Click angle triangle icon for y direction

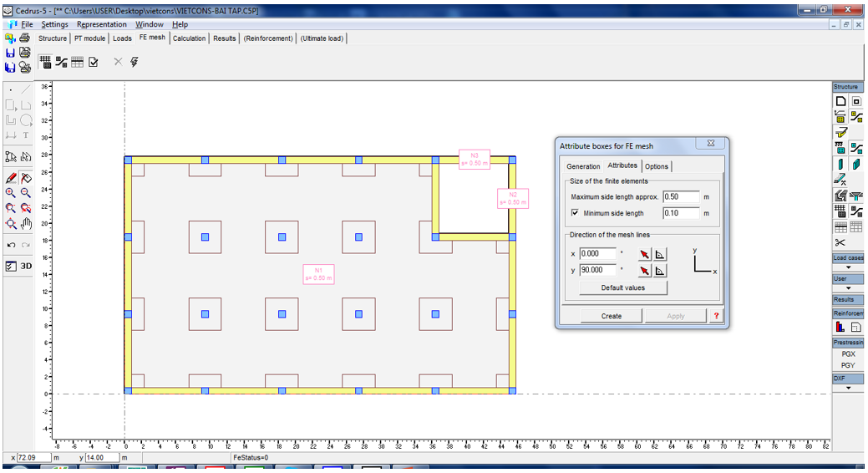pos(660,271)
